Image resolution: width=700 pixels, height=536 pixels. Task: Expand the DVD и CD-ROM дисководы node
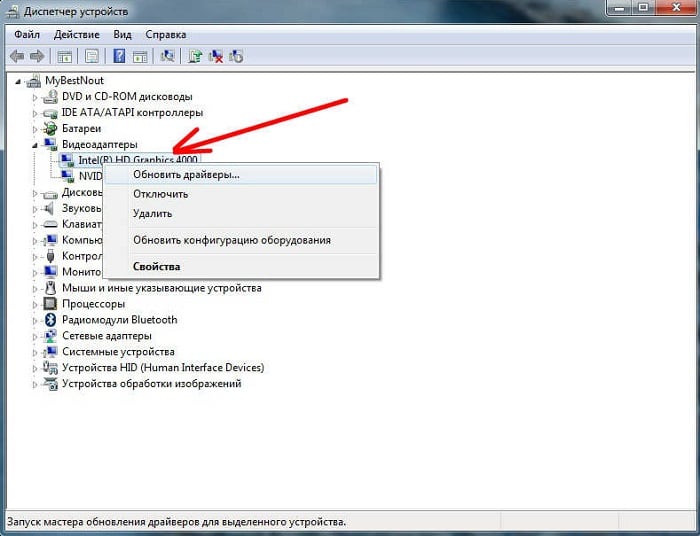36,97
